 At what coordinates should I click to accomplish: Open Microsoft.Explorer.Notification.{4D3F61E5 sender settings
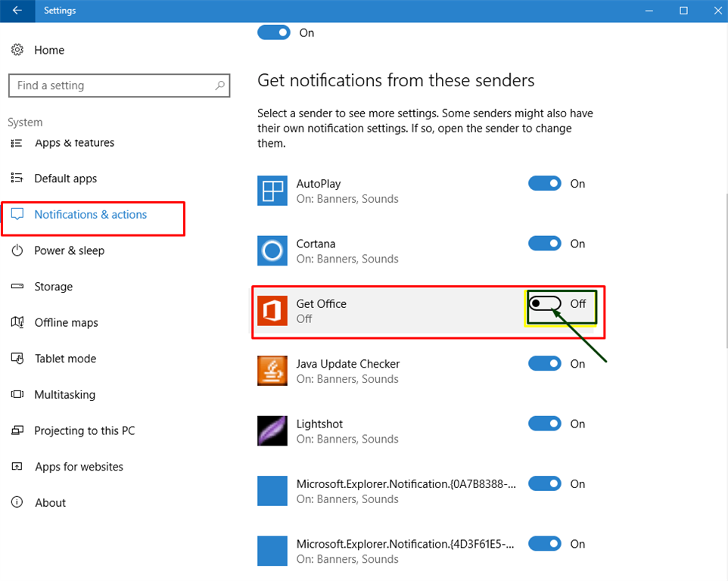click(x=406, y=544)
